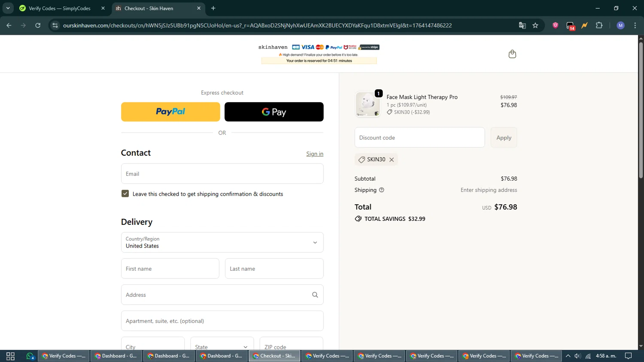Click the Apply discount button

[x=504, y=137]
